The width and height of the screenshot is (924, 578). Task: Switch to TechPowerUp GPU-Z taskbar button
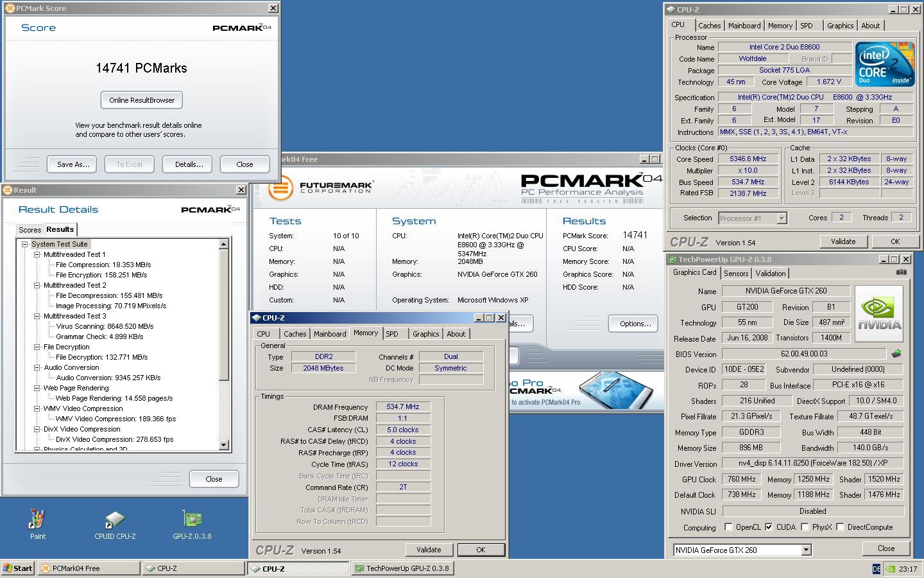pos(402,568)
